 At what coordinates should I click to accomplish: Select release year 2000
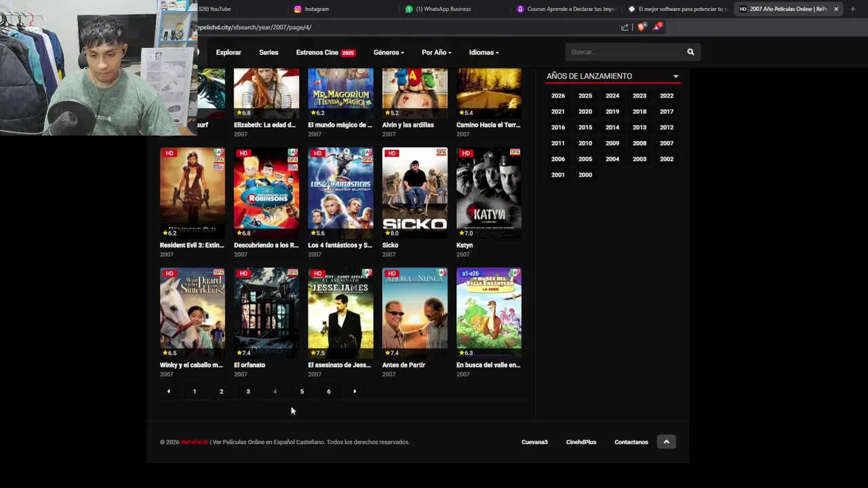585,175
